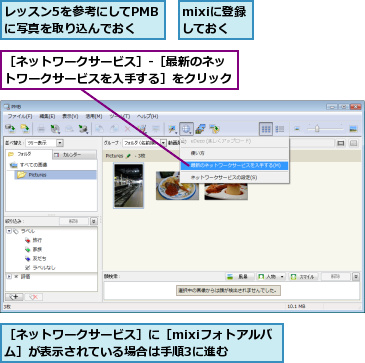365x363 pixels.
Task: Click the 10.1 MB status bar text
Action: [296, 306]
